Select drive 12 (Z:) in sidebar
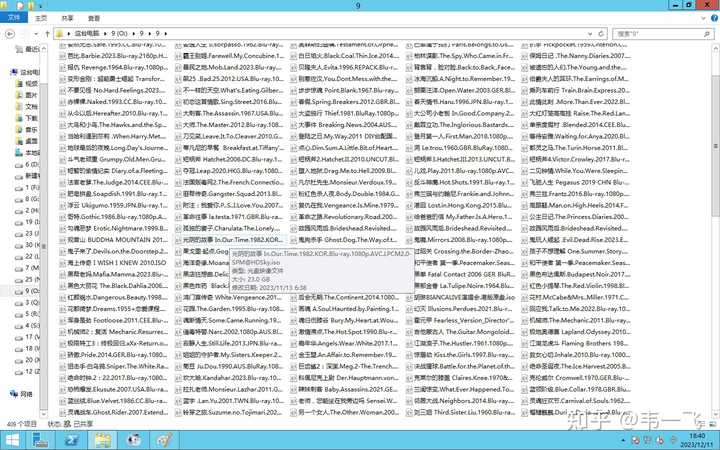The image size is (720, 450). (28, 371)
